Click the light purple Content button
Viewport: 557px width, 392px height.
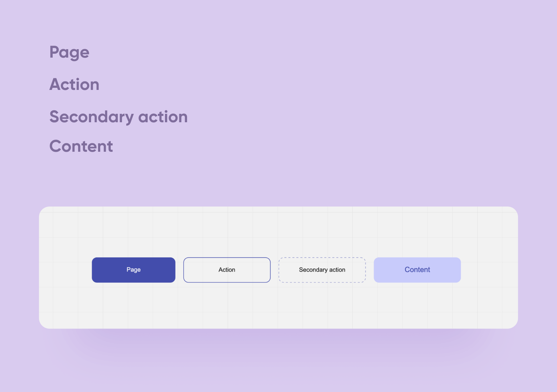[x=417, y=270]
